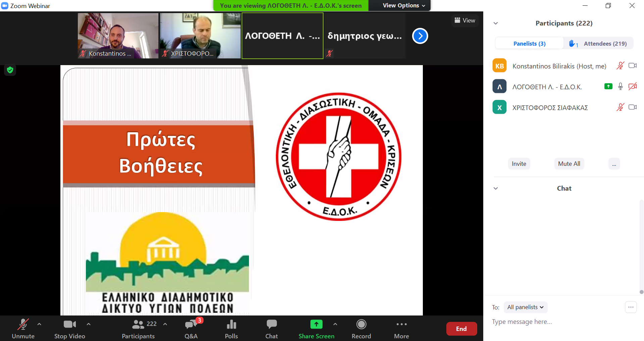The height and width of the screenshot is (341, 644).
Task: Click the Q&A notification badge showing 3
Action: 200,320
